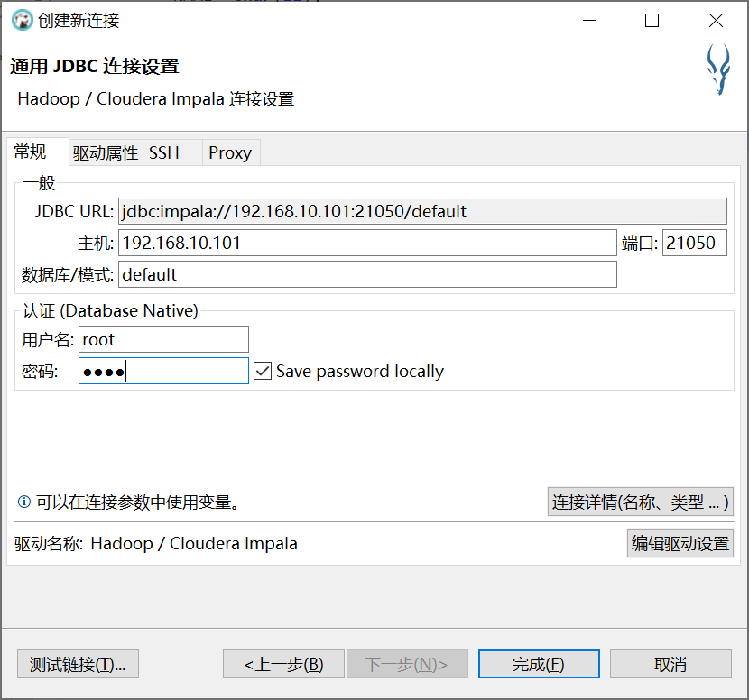This screenshot has height=700, width=749.
Task: Switch to the Proxy tab
Action: 230,152
